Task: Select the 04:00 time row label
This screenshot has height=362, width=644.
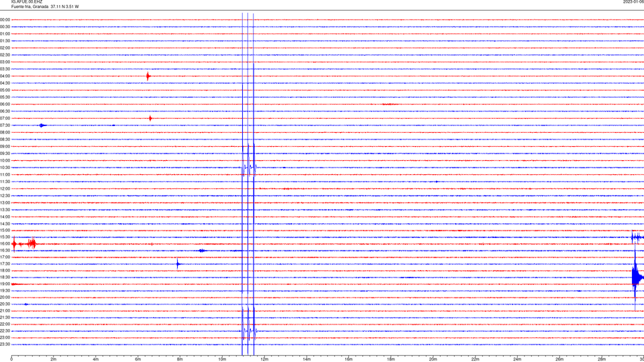Action: (5, 76)
